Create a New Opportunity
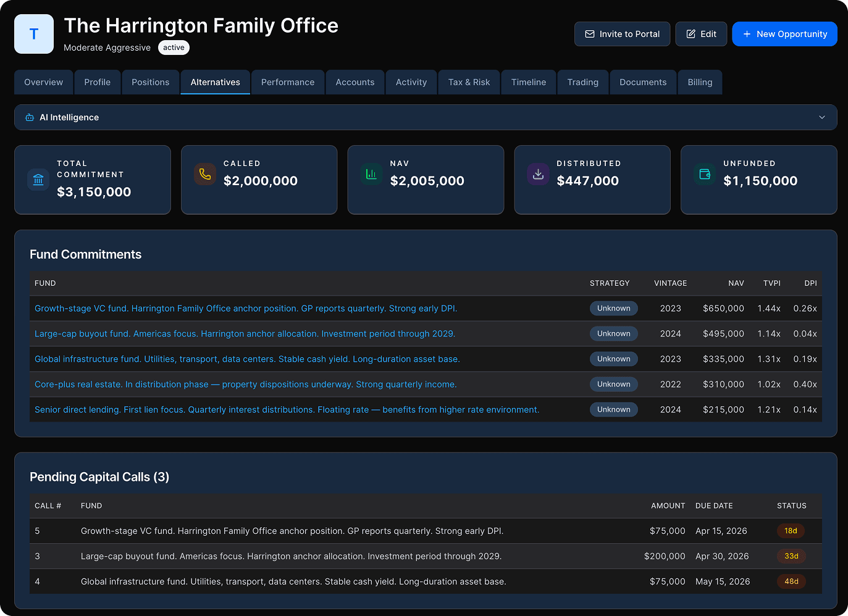848x616 pixels. (x=784, y=34)
